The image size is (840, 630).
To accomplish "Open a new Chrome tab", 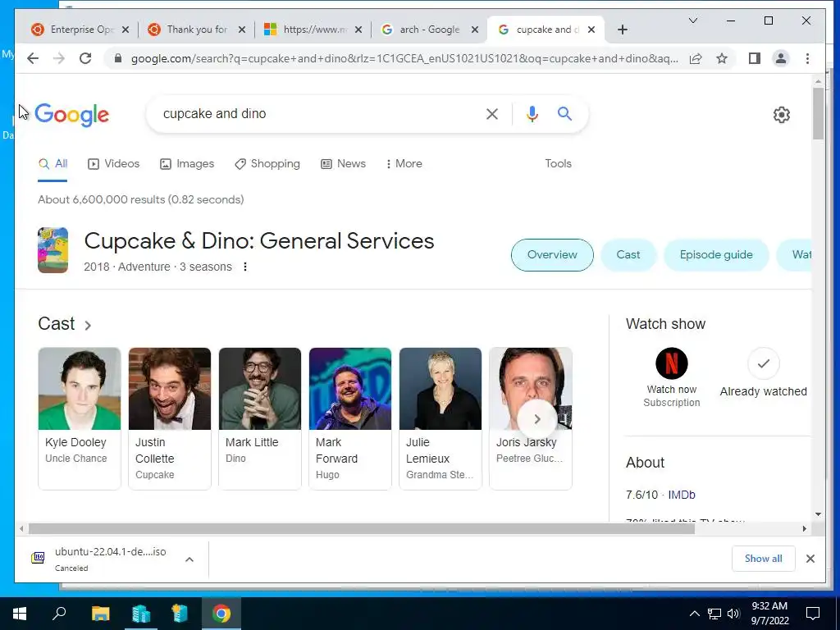I will pyautogui.click(x=622, y=30).
